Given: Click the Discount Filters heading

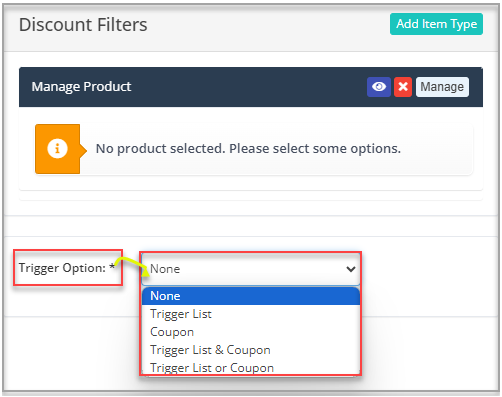Looking at the screenshot, I should coord(83,25).
